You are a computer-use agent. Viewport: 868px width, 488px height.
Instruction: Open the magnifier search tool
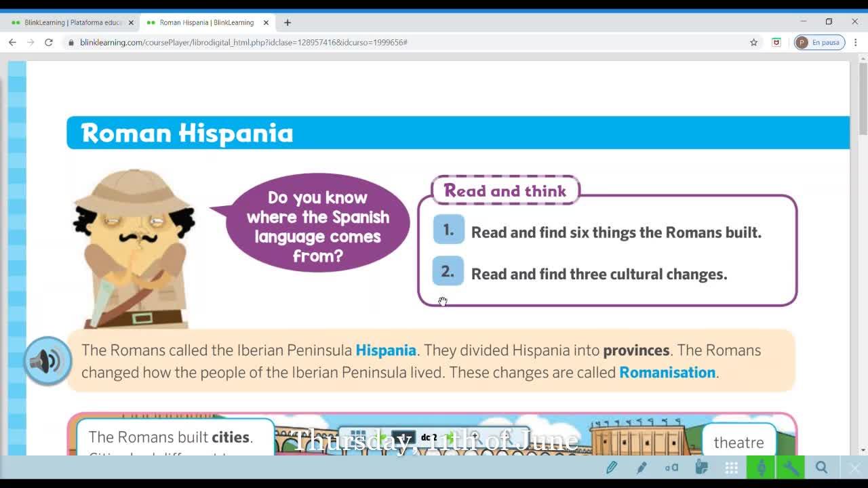tap(821, 467)
